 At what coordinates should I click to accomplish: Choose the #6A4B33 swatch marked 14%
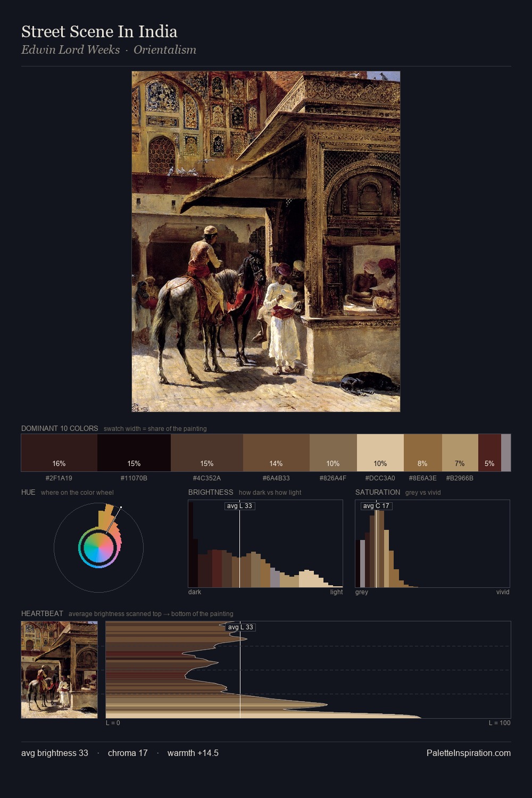pos(276,453)
